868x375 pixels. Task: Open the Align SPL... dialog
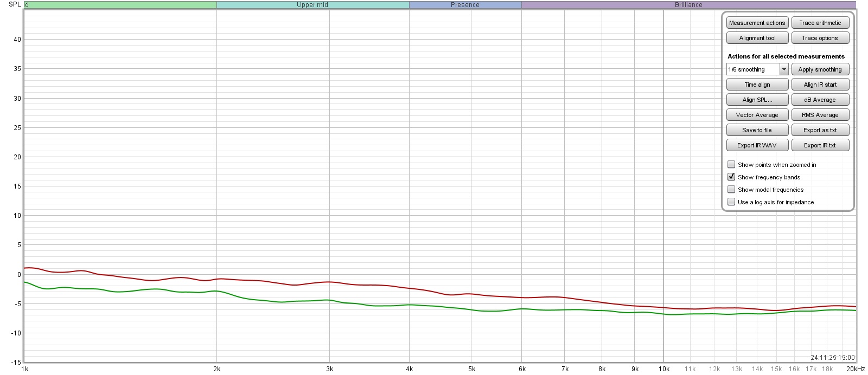[x=757, y=100]
